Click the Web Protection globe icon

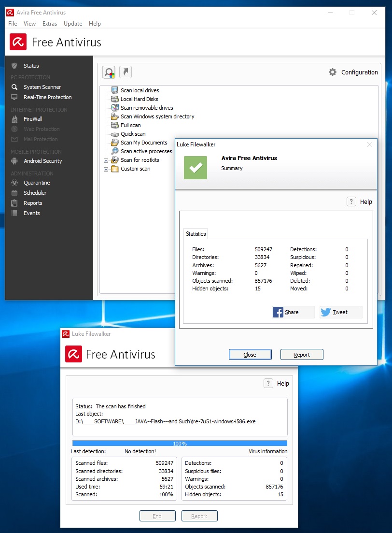click(x=14, y=129)
